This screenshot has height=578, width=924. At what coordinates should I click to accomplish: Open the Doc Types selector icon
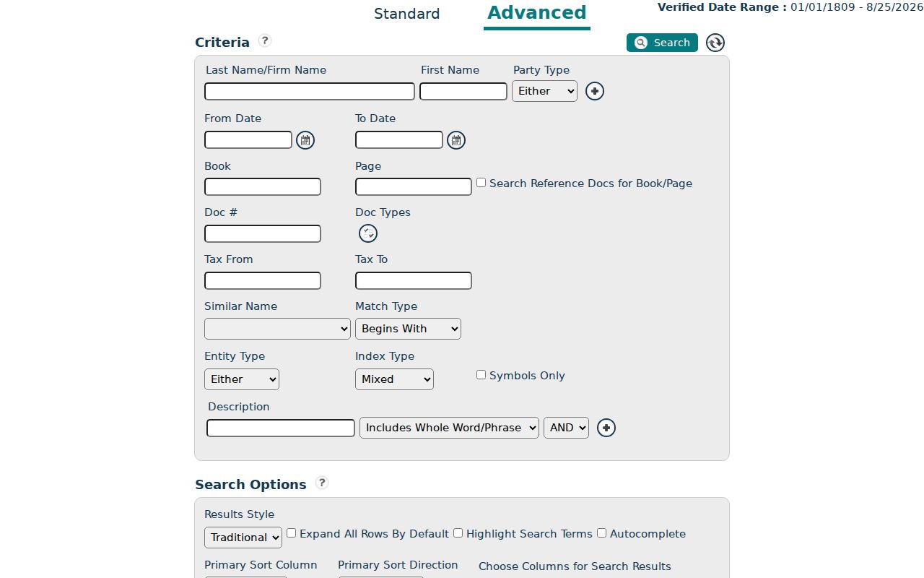368,233
